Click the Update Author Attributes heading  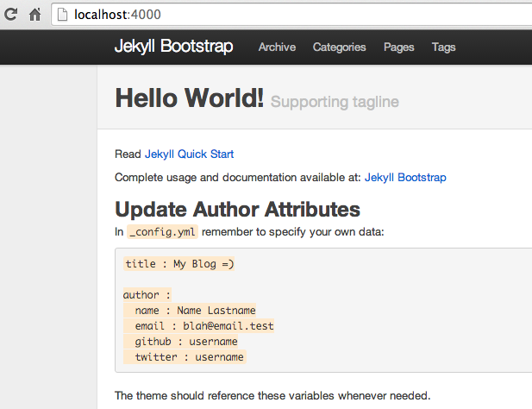tap(237, 209)
